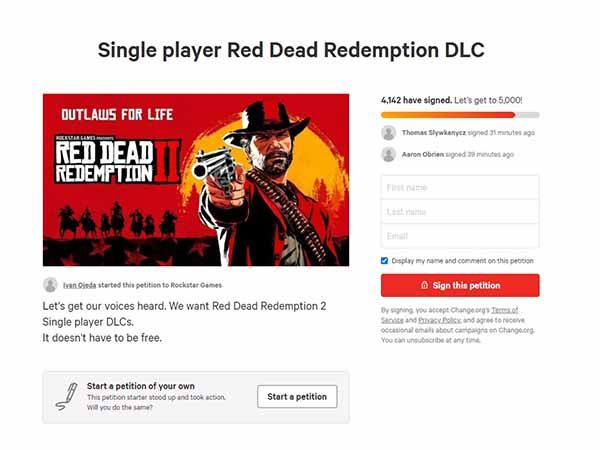
Task: Focus the Last name input
Action: tap(460, 212)
